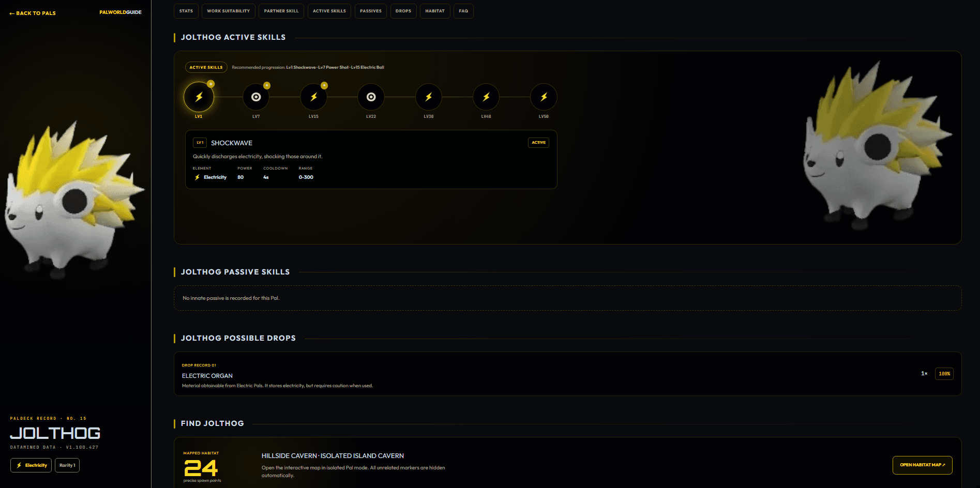The image size is (980, 488).
Task: Click the PALWORLDGUIDE logo link
Action: pos(120,12)
